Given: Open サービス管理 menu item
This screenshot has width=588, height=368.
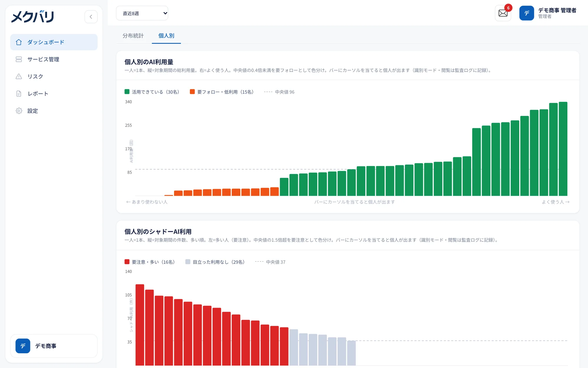Looking at the screenshot, I should pyautogui.click(x=54, y=59).
